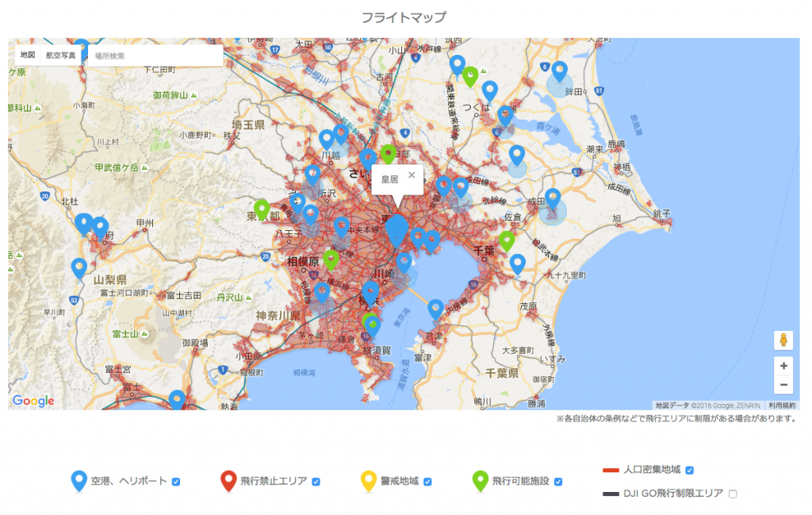Select blue airport pin near 成田
This screenshot has height=515, width=812.
(553, 199)
